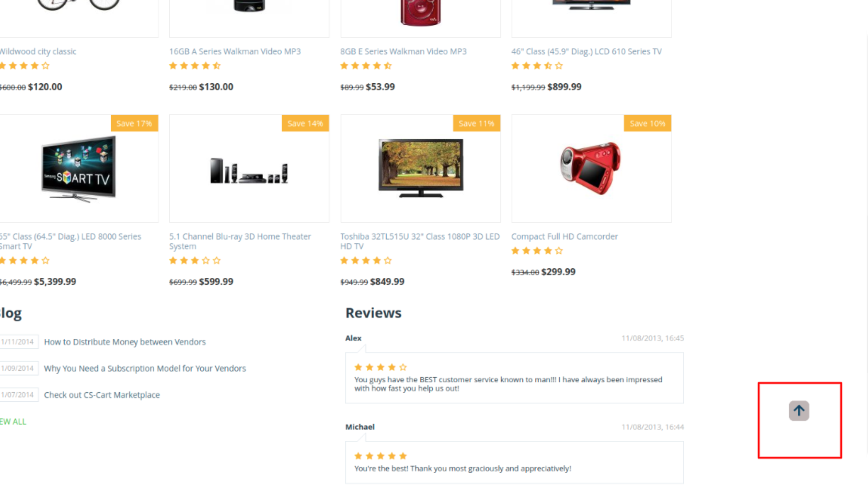Click the VIEW ALL blog link
868x488 pixels.
coord(13,421)
